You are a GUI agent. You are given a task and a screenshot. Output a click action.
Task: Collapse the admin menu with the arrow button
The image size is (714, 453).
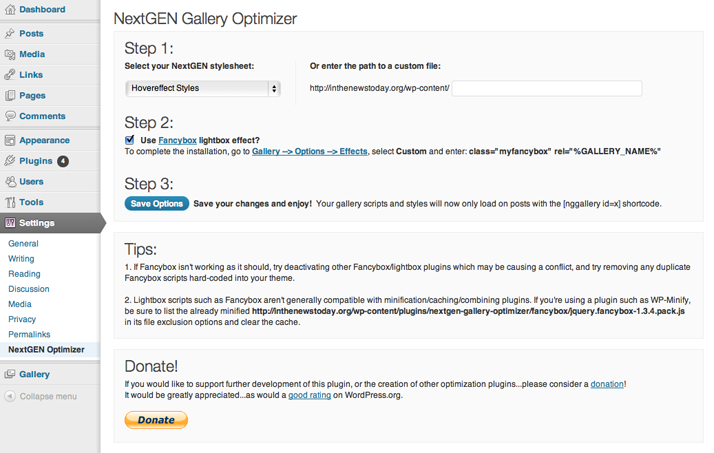point(10,396)
